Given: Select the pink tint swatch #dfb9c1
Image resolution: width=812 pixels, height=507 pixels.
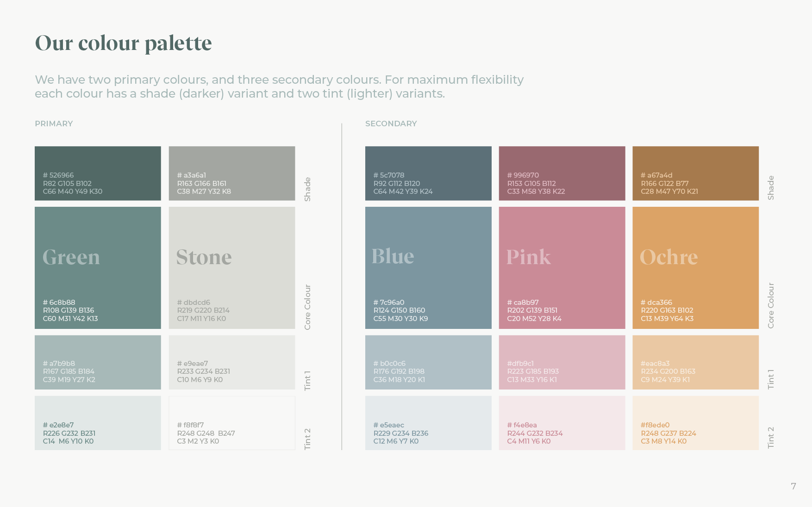Looking at the screenshot, I should pyautogui.click(x=562, y=362).
